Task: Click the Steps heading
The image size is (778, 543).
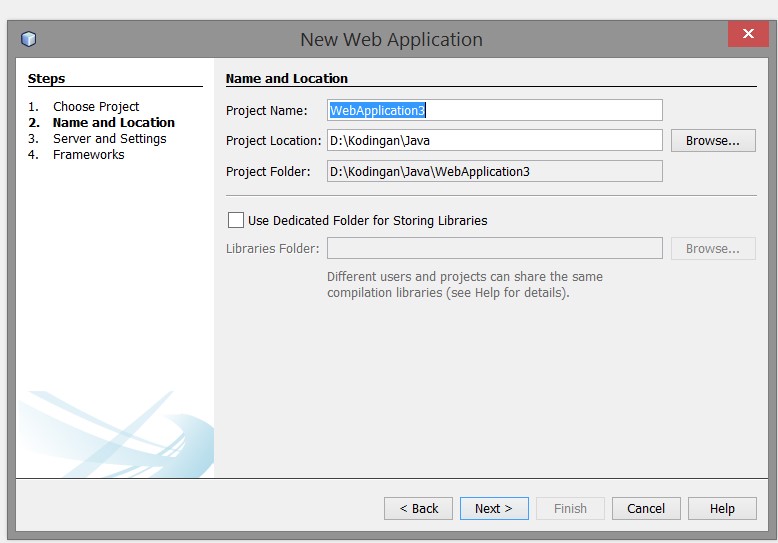Action: (x=46, y=78)
